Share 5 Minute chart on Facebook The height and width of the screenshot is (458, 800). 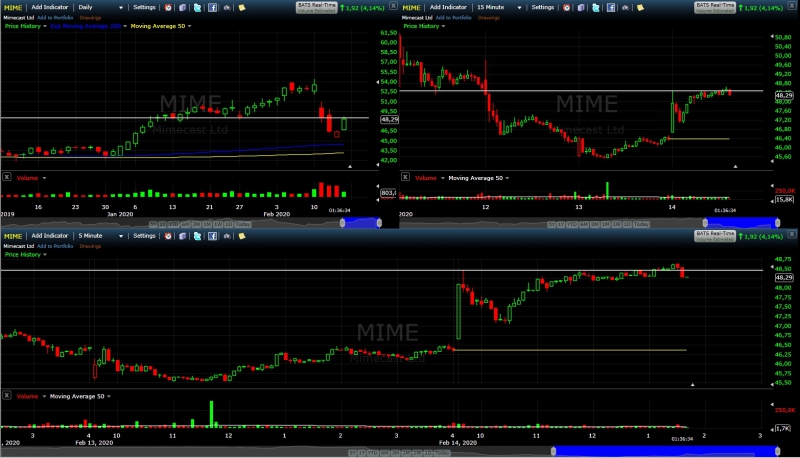coord(212,236)
